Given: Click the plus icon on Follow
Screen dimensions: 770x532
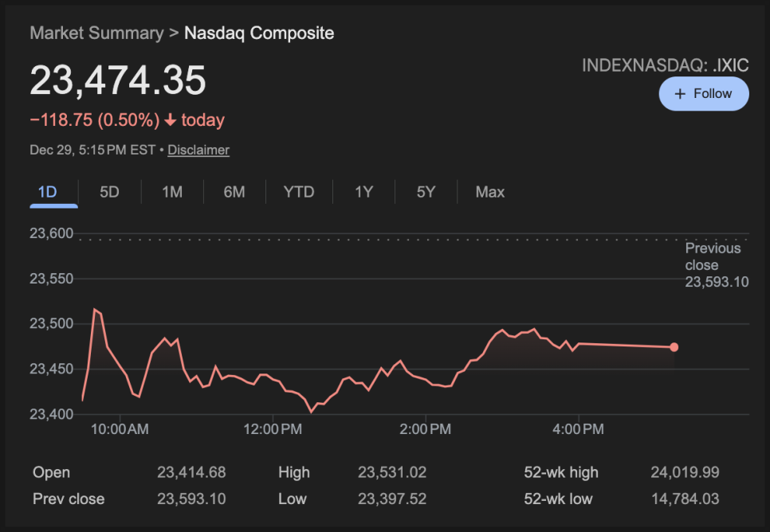Looking at the screenshot, I should (680, 94).
